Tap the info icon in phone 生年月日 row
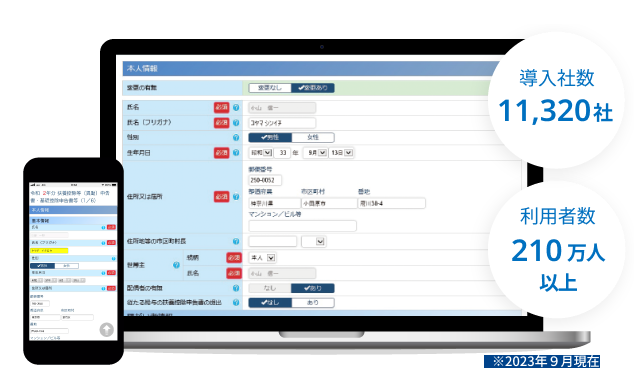The image size is (640, 380). (x=103, y=273)
